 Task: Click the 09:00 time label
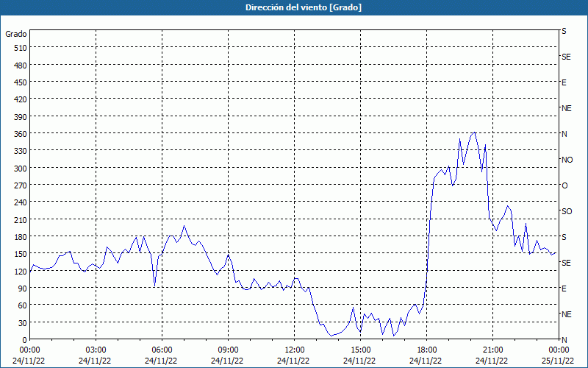pos(228,350)
